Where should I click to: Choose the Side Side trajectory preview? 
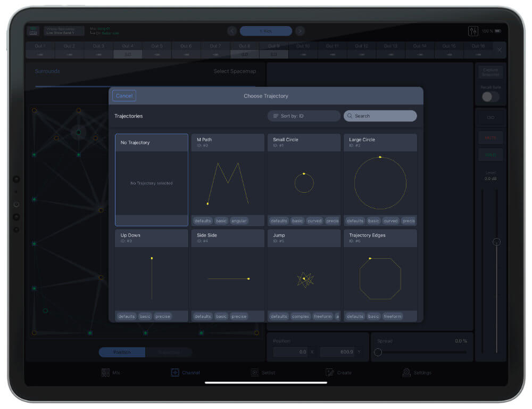(228, 279)
